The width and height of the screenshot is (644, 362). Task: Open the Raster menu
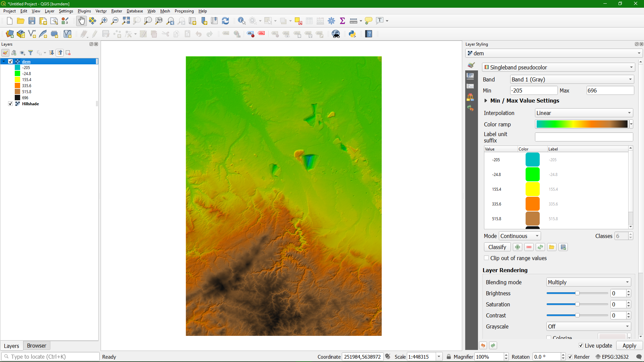click(117, 11)
